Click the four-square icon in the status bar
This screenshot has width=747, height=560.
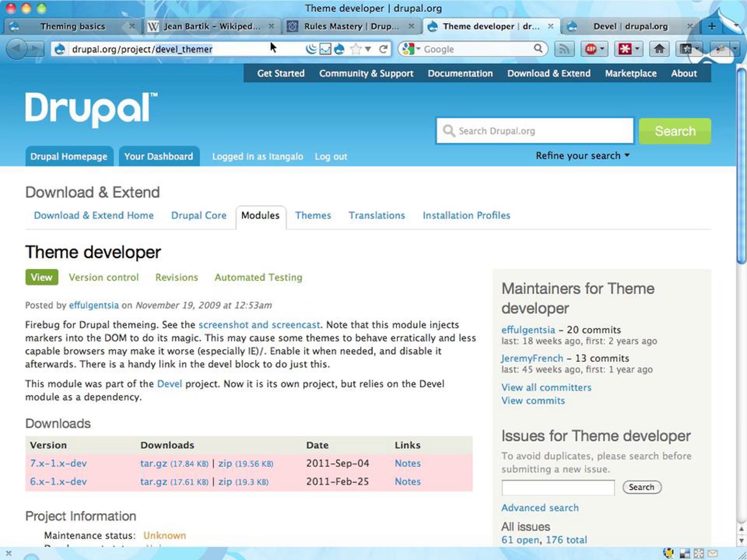[684, 553]
